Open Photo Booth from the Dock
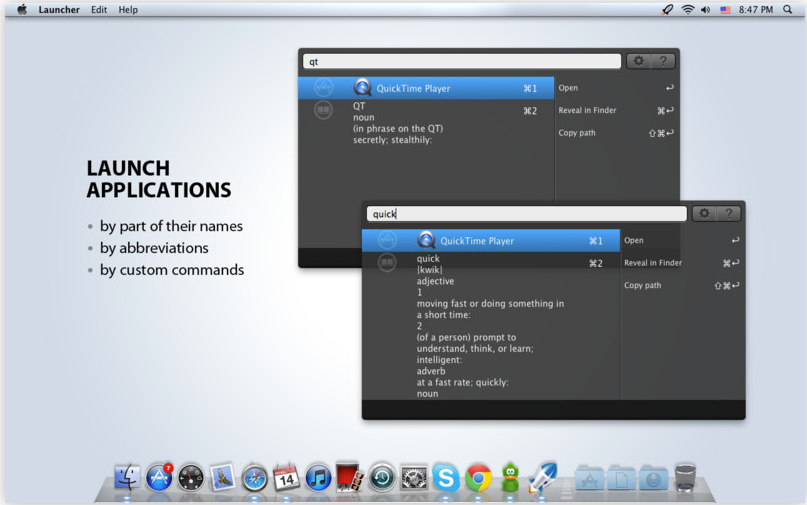Viewport: 807px width, 505px height. click(x=350, y=477)
